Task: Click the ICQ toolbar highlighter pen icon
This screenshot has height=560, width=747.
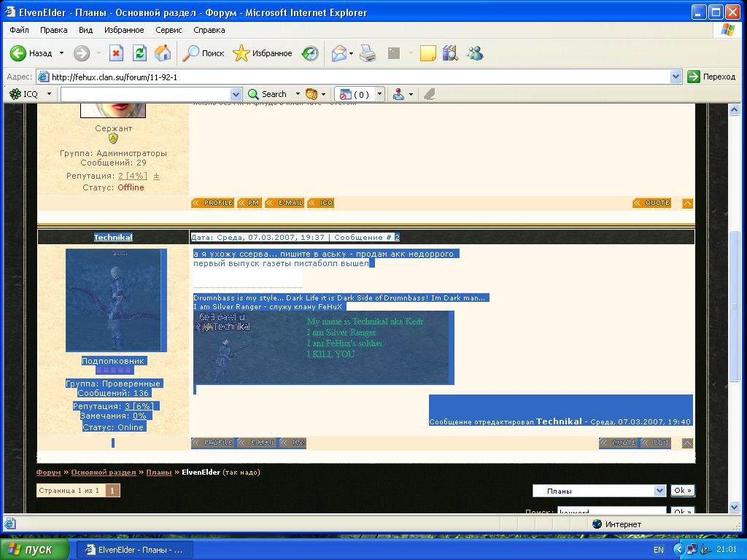Action: [x=429, y=94]
